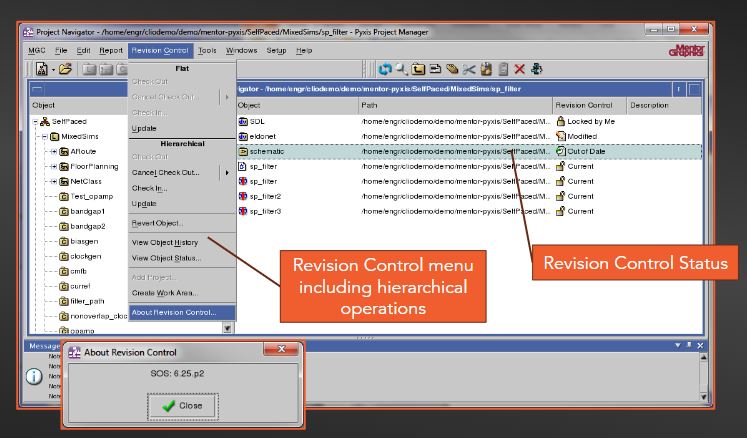
Task: Click the eldonet object file icon
Action: [x=243, y=136]
